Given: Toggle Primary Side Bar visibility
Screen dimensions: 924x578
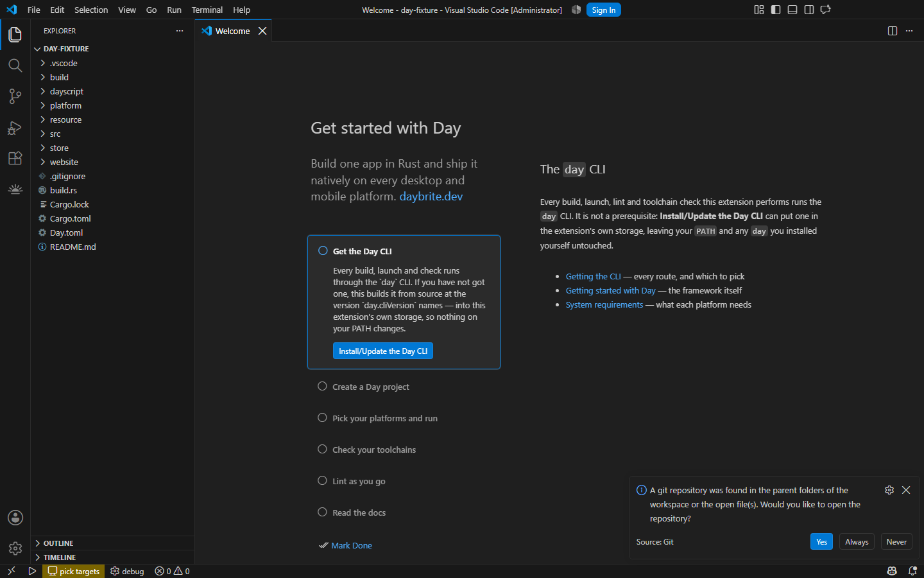Looking at the screenshot, I should [x=776, y=10].
